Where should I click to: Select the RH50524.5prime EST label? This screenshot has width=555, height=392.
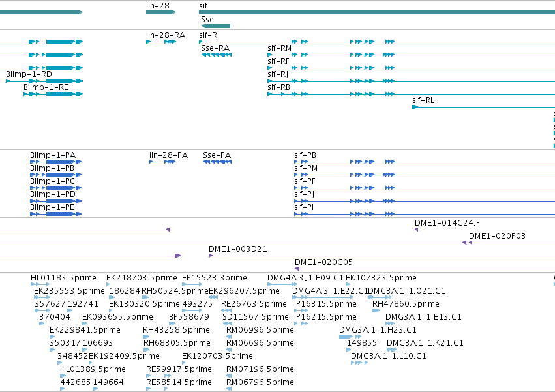coord(175,291)
